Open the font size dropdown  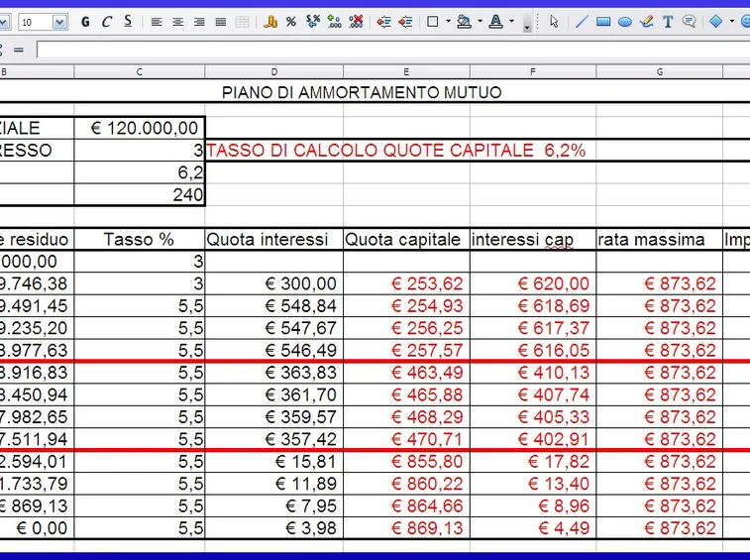[59, 22]
